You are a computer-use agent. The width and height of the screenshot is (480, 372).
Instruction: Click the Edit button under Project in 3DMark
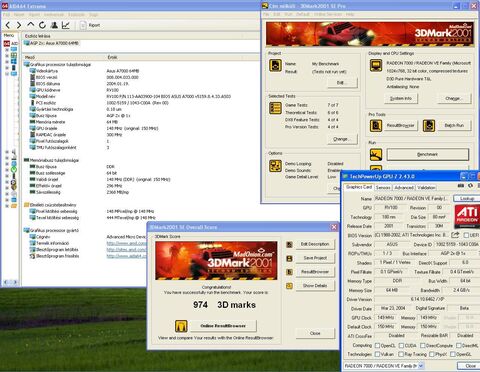[342, 83]
